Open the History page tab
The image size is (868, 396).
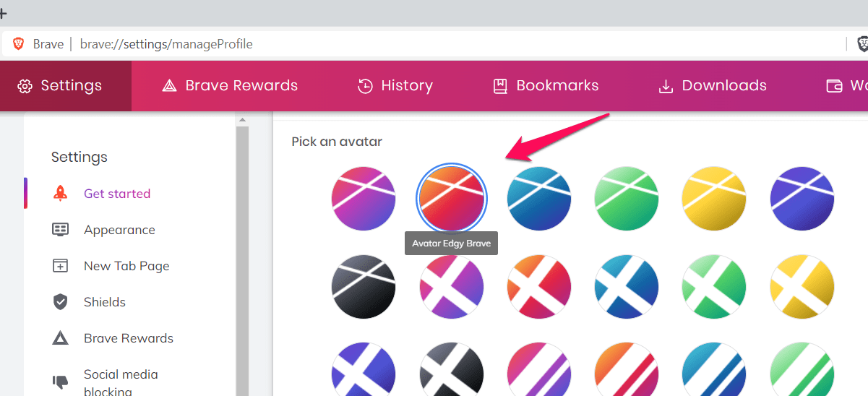pyautogui.click(x=395, y=86)
